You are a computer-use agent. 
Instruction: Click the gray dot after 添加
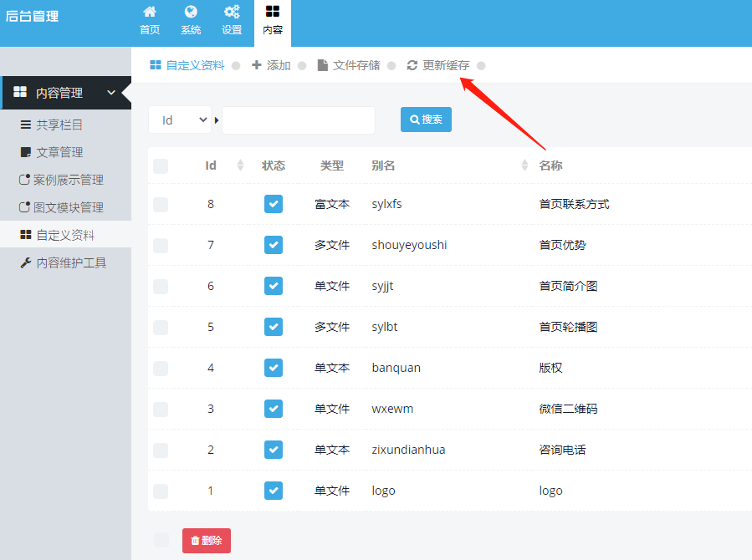pyautogui.click(x=302, y=66)
